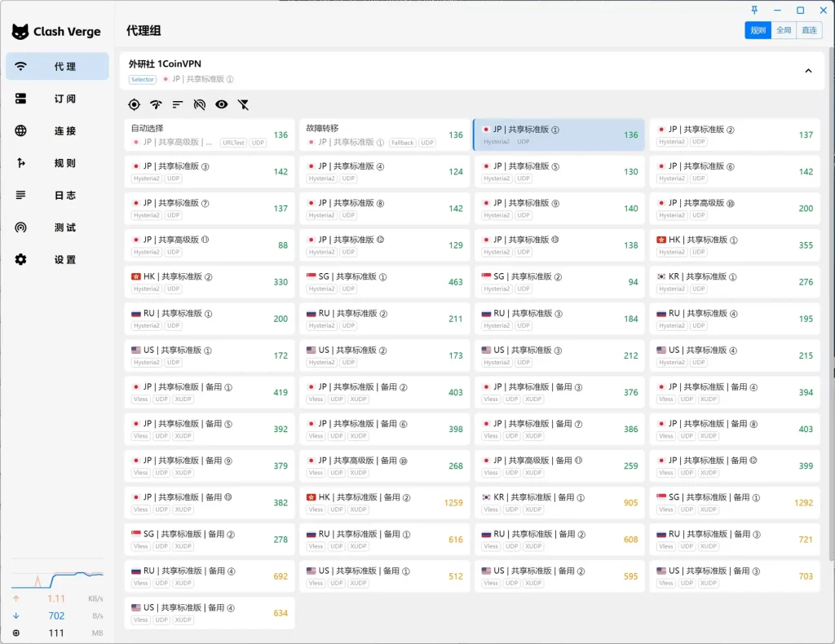Click the pin window icon in title bar

click(x=754, y=10)
